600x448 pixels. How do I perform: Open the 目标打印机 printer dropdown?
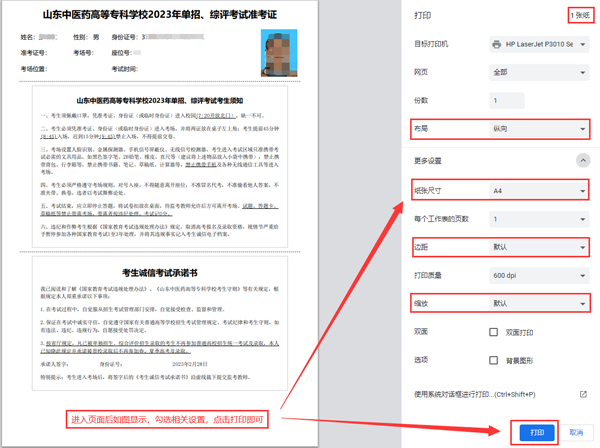coord(539,44)
